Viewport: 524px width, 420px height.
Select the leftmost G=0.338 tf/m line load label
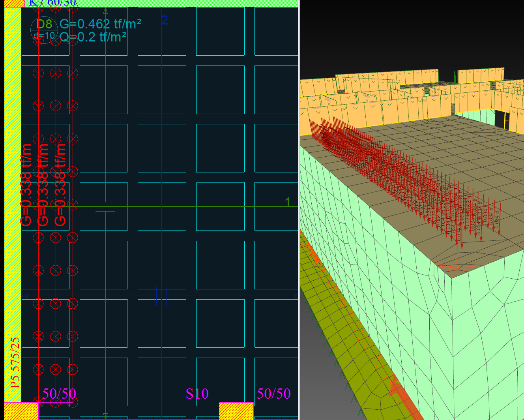pos(26,185)
